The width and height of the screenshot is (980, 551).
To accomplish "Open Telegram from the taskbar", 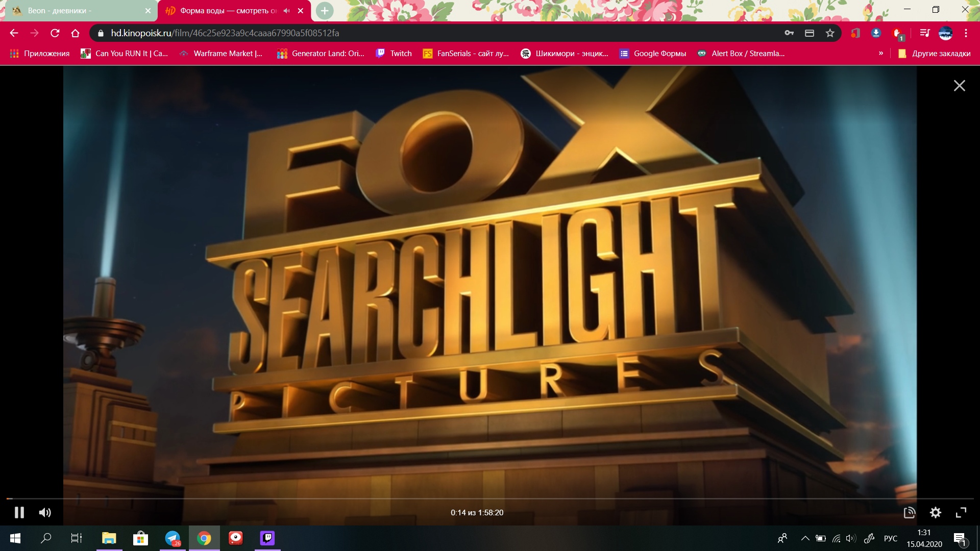I will (x=173, y=538).
